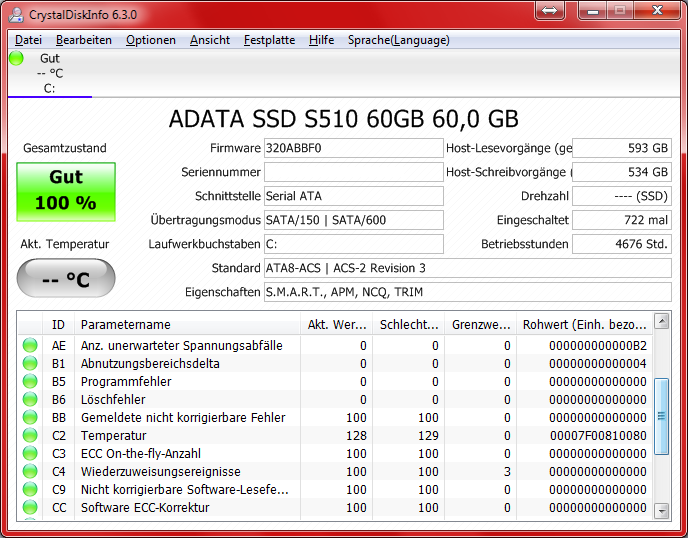This screenshot has width=692, height=545.
Task: Click green status icon of Temperatur row
Action: [x=30, y=436]
